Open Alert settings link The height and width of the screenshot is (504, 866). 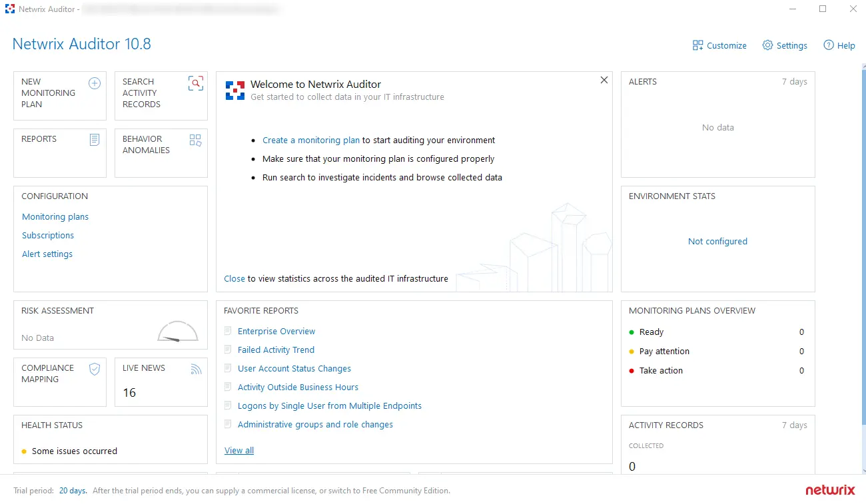pos(47,254)
